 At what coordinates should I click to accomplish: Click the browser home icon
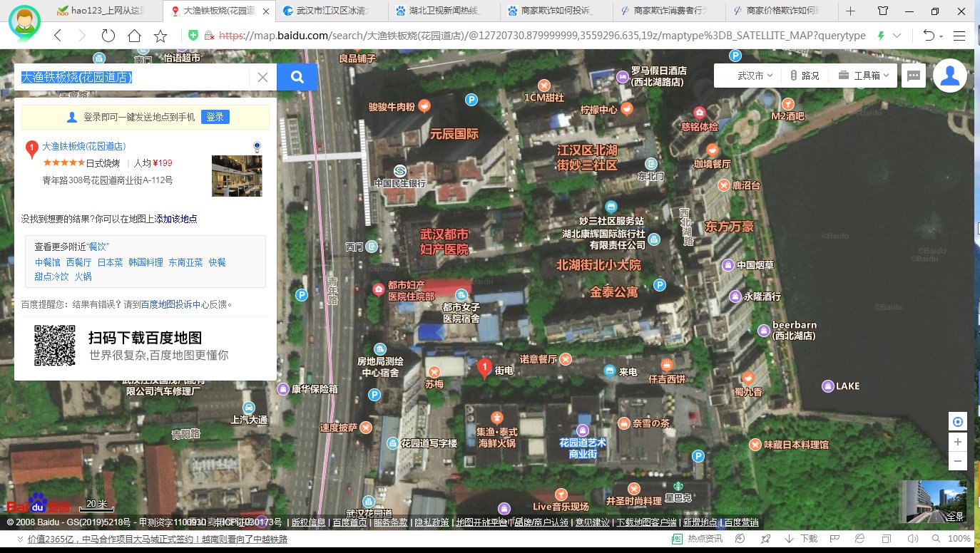coord(134,36)
